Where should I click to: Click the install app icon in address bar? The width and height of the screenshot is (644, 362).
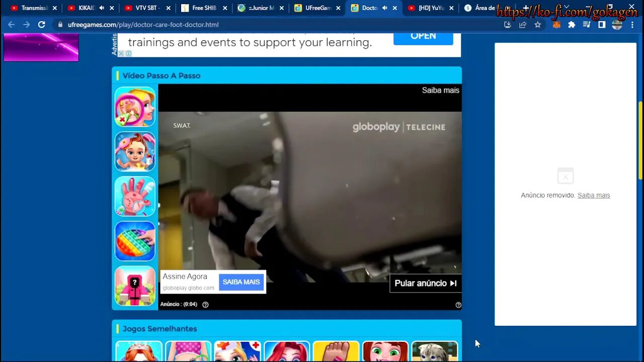point(507,25)
